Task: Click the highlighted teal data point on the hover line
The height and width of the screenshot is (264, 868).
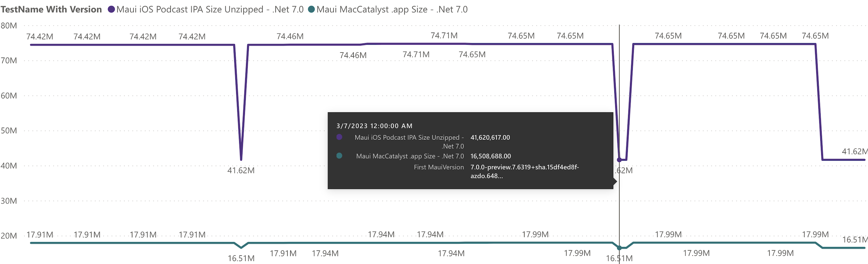Action: click(x=619, y=248)
